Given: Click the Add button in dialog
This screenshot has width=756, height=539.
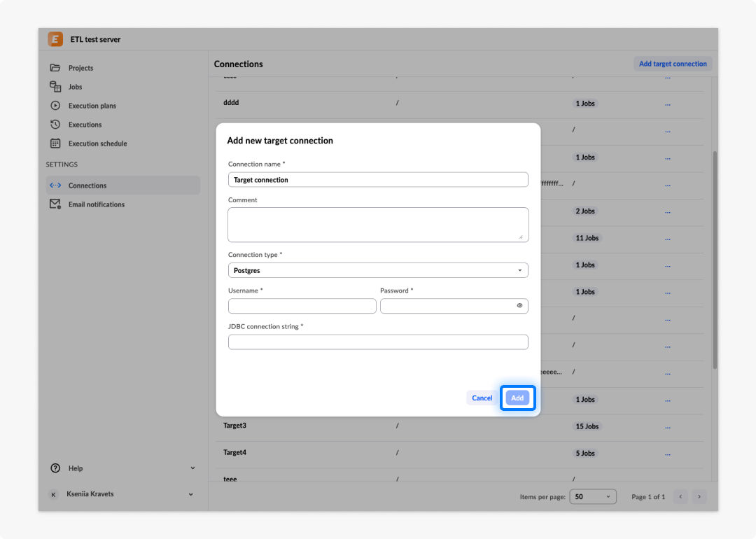Looking at the screenshot, I should click(517, 398).
